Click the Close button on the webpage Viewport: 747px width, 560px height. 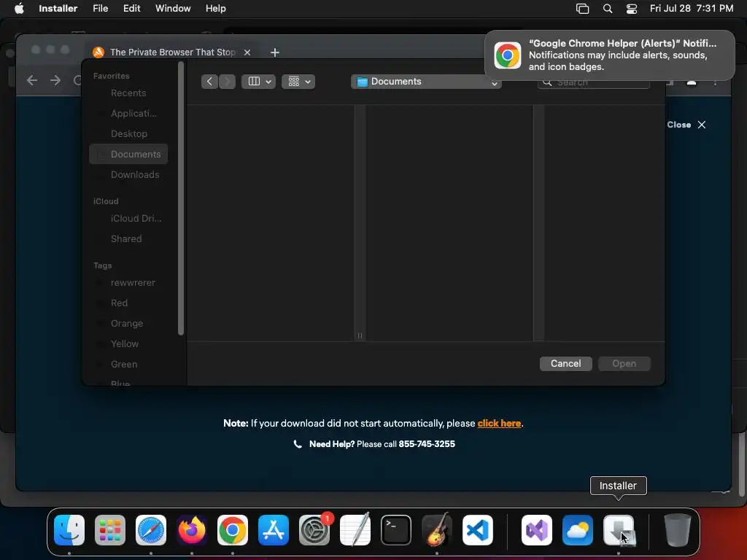[686, 125]
